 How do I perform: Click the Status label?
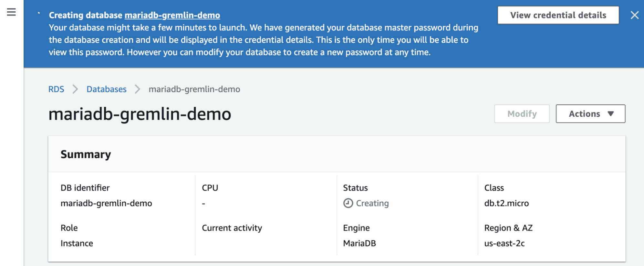tap(355, 188)
